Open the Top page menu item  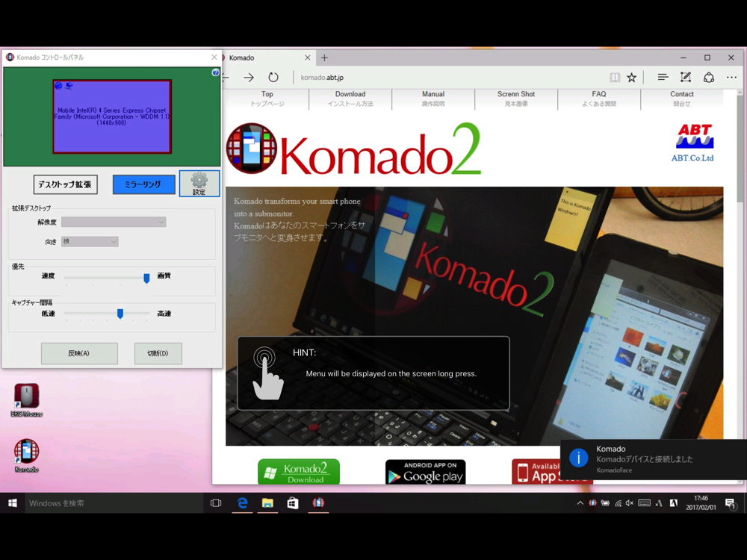coord(267,99)
